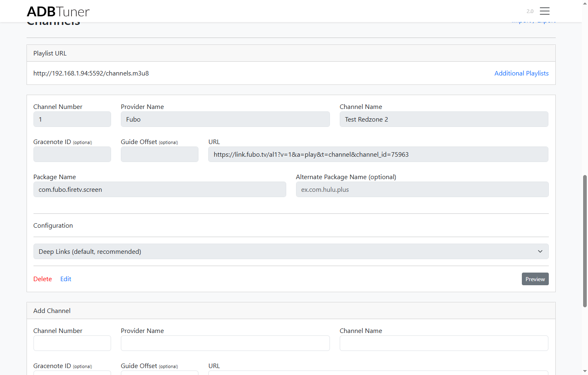Focus the Add Channel's Channel Name input
This screenshot has height=375, width=588.
pos(443,343)
